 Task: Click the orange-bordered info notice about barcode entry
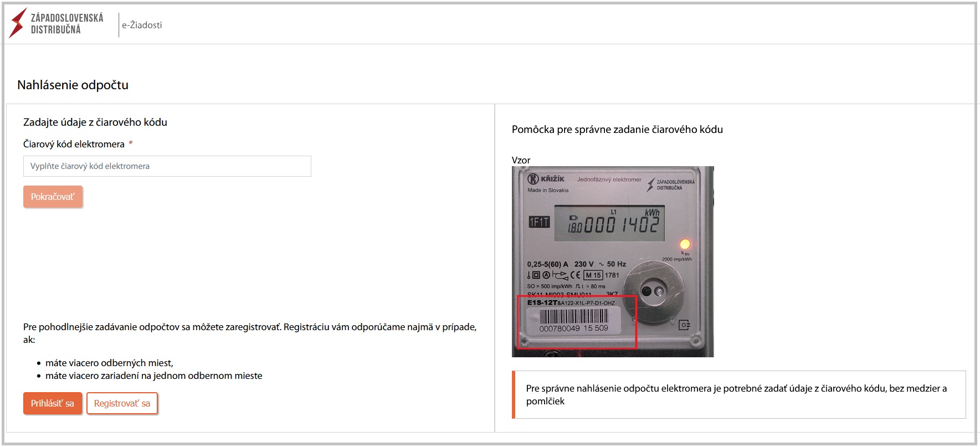click(x=738, y=394)
